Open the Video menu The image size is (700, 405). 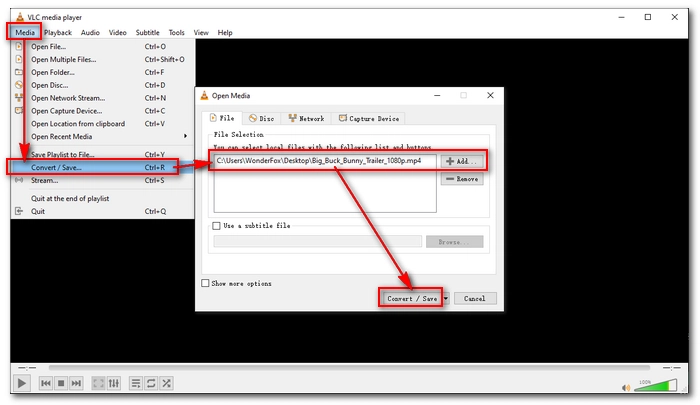(117, 32)
